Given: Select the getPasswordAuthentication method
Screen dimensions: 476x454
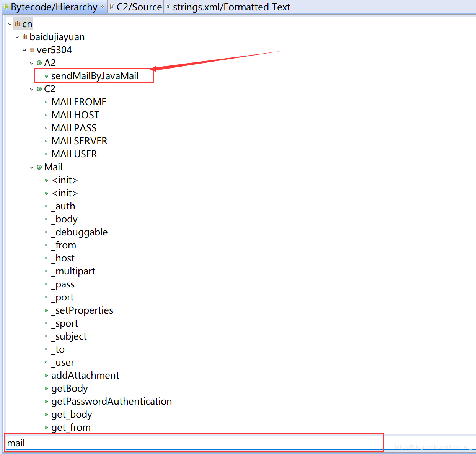Looking at the screenshot, I should pyautogui.click(x=112, y=401).
